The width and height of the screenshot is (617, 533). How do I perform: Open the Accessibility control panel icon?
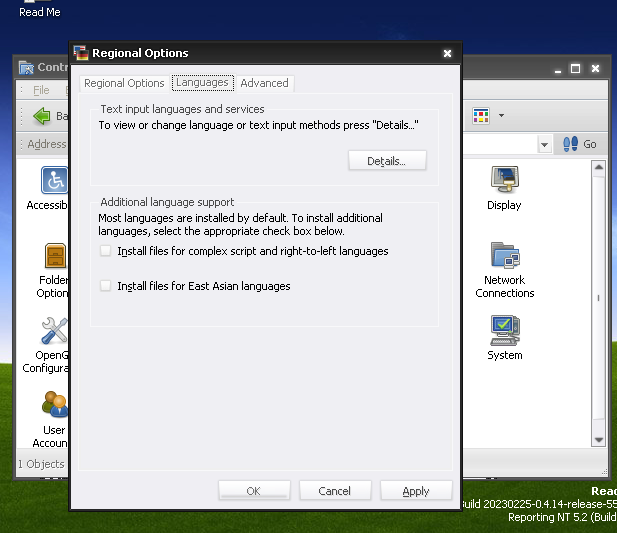click(54, 180)
